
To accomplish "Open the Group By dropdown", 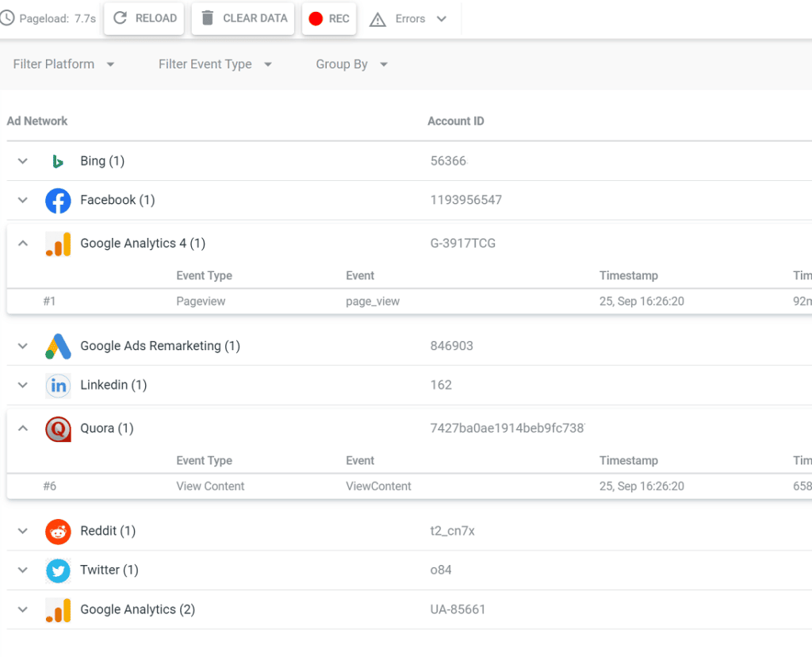I will pyautogui.click(x=352, y=64).
